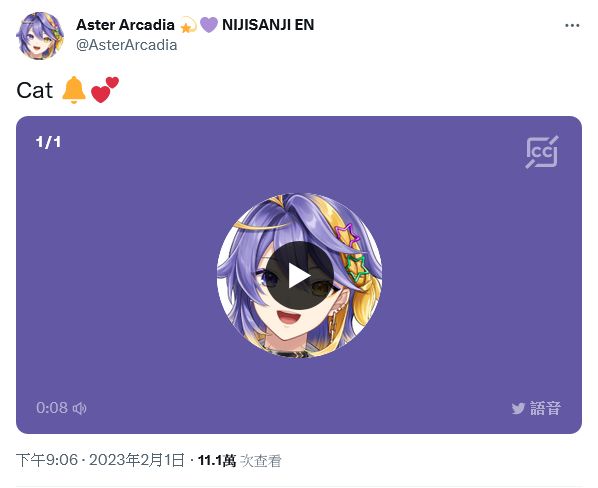The width and height of the screenshot is (598, 488).
Task: Click the 2023年2月1日 date
Action: pos(137,460)
